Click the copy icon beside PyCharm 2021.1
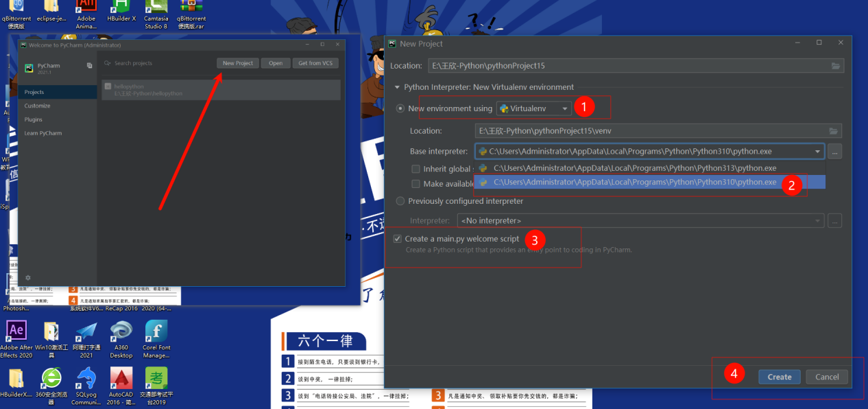 [x=89, y=66]
